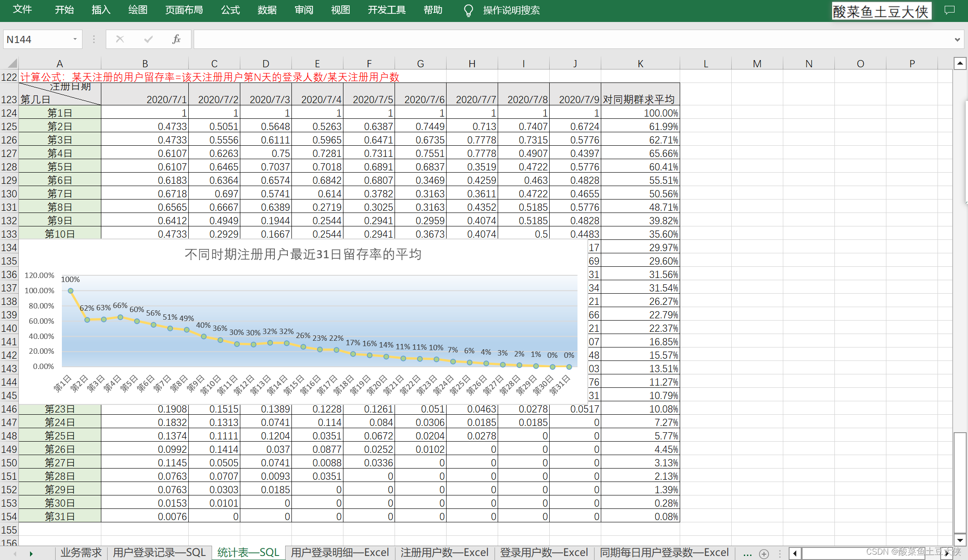Open the 文件 menu
Viewport: 968px width, 560px height.
(22, 10)
